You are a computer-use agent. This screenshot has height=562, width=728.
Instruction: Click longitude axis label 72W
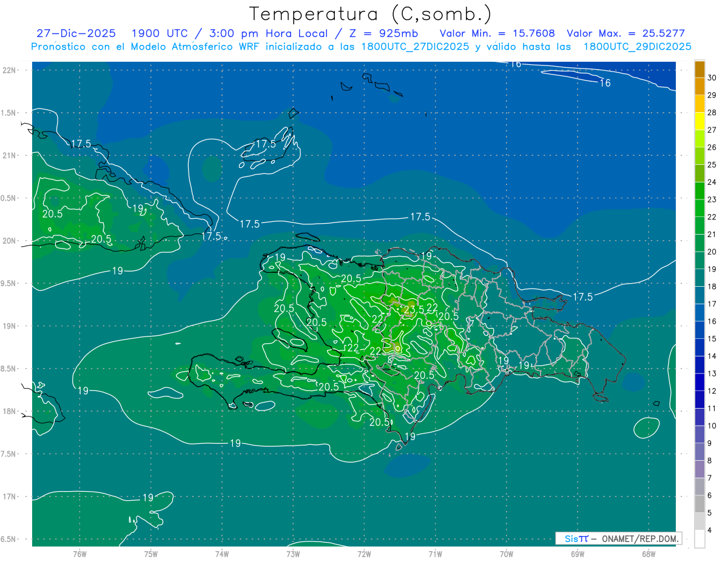(x=364, y=554)
